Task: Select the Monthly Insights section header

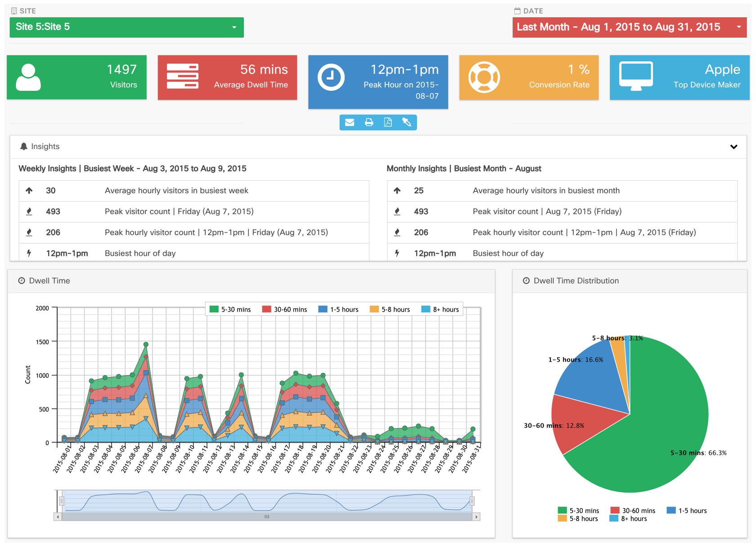Action: (464, 168)
